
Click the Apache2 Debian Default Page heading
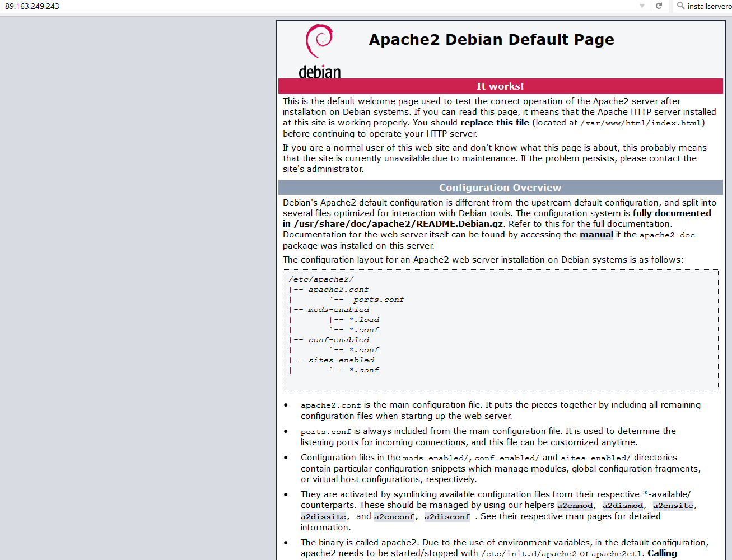click(x=491, y=40)
